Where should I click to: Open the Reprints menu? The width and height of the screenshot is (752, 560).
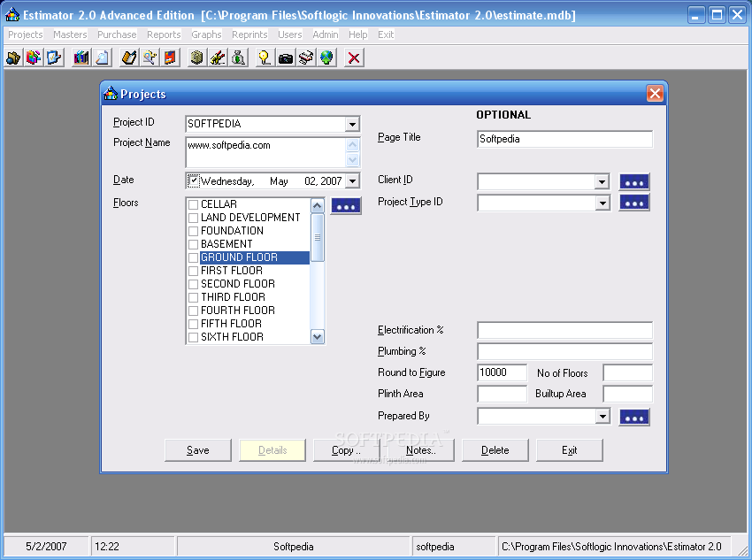[x=249, y=35]
